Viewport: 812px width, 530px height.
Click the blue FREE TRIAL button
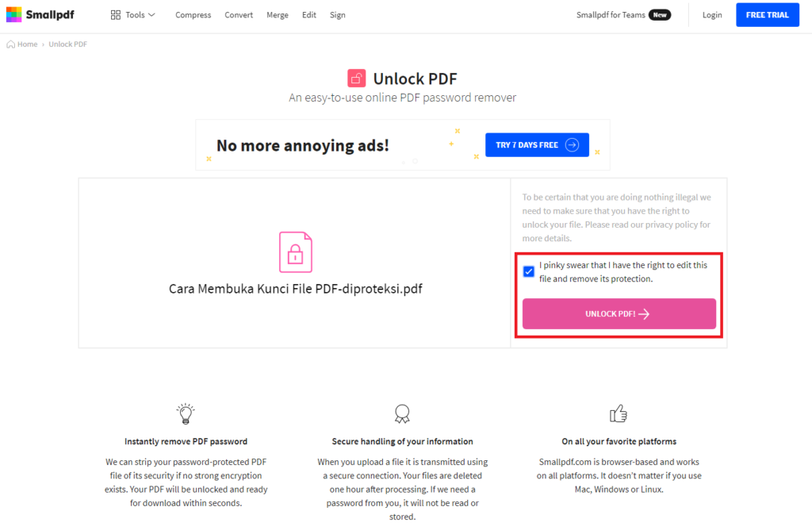coord(767,14)
